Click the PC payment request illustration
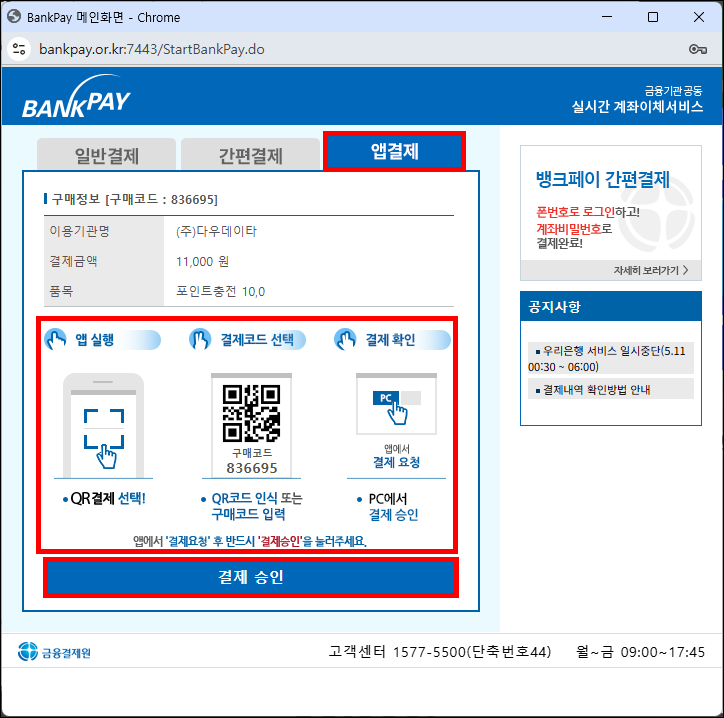The image size is (724, 718). tap(396, 404)
